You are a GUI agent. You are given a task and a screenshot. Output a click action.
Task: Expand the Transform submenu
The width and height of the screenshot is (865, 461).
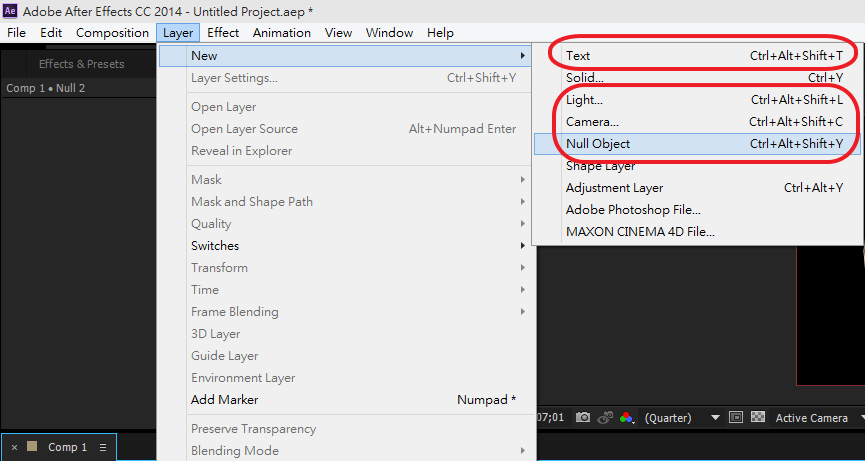click(522, 268)
